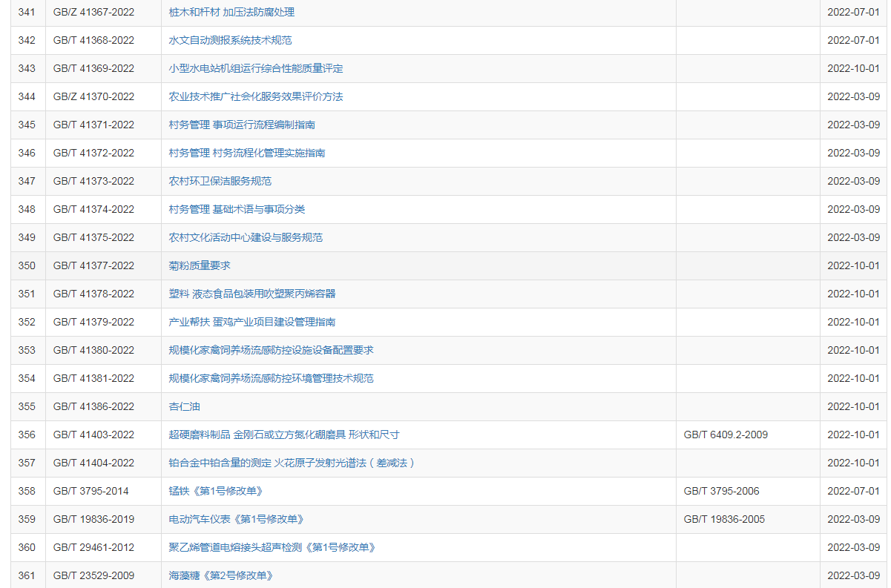Open 杏仁油 standard link
891x588 pixels.
[x=185, y=407]
